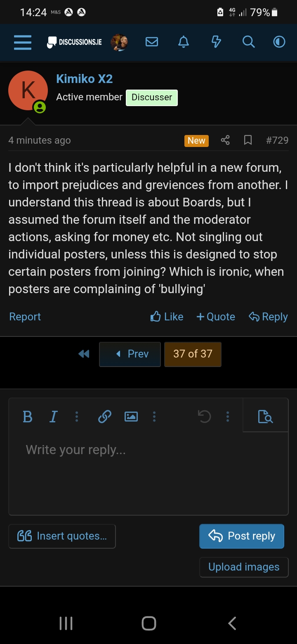297x644 pixels.
Task: Open the 37 of 37 page selector
Action: (193, 354)
